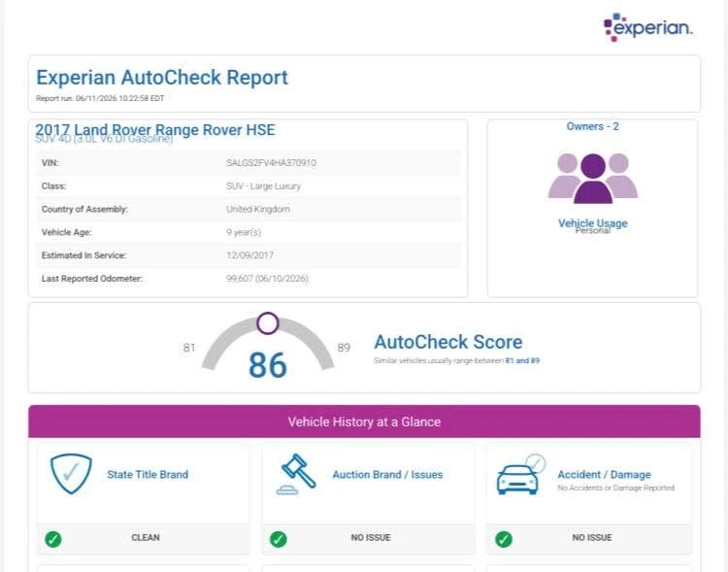This screenshot has width=728, height=572.
Task: Click the CLEAN status label
Action: point(146,538)
